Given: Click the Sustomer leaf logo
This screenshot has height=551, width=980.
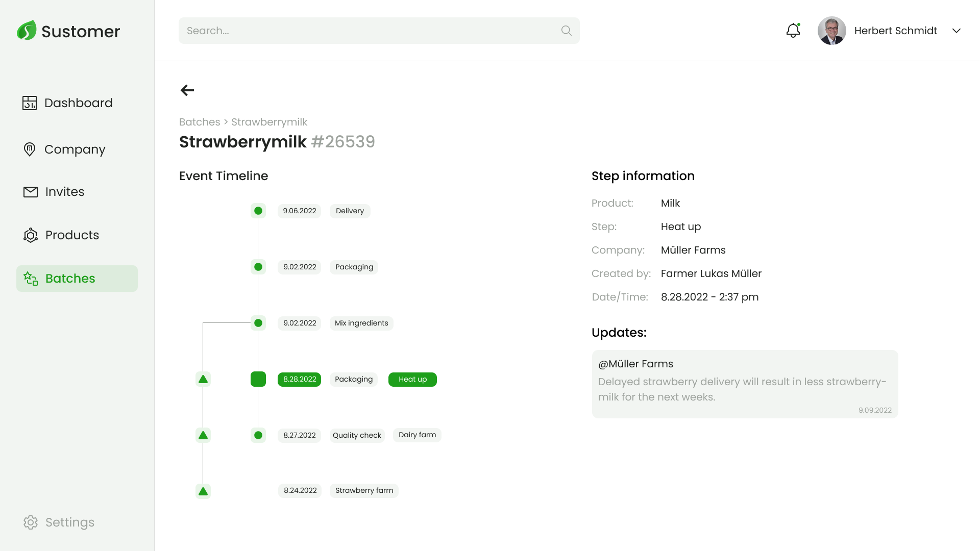Looking at the screenshot, I should [x=27, y=31].
